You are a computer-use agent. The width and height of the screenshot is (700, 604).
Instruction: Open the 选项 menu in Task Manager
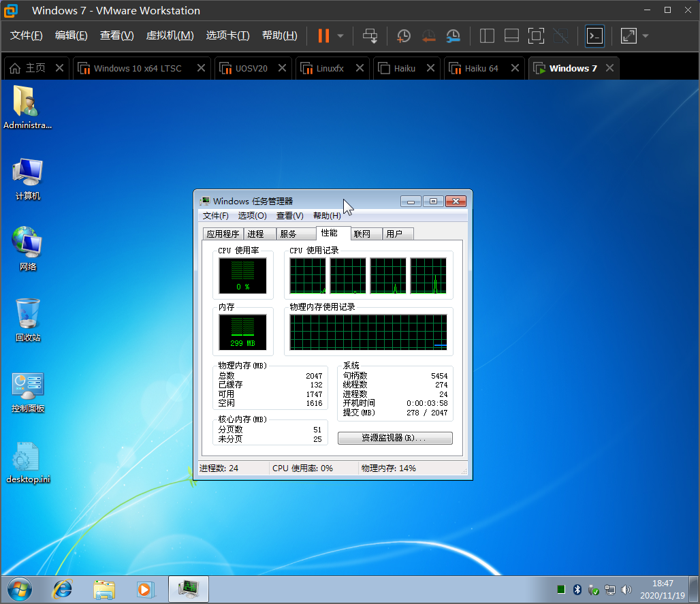click(x=252, y=216)
